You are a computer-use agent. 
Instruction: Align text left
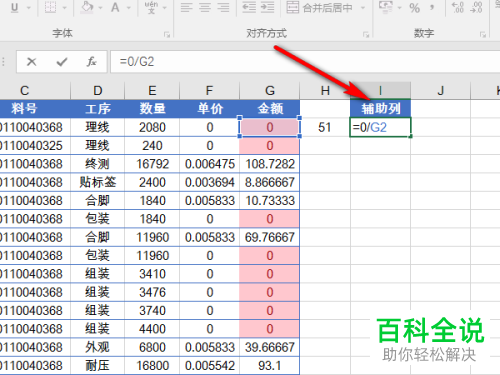point(187,7)
